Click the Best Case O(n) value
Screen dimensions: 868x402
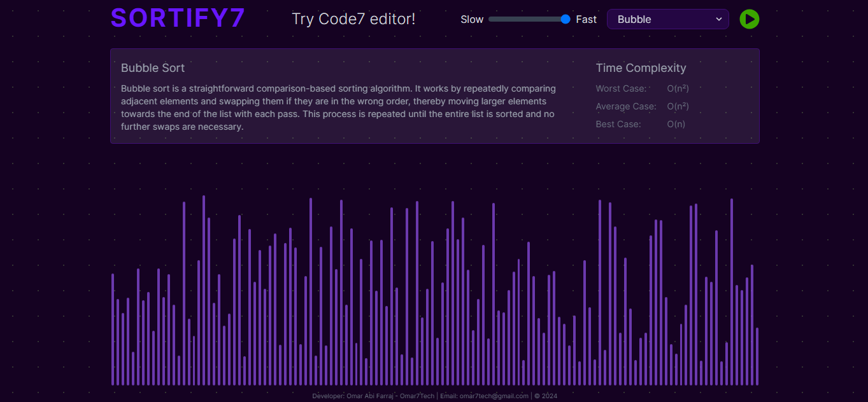point(676,124)
